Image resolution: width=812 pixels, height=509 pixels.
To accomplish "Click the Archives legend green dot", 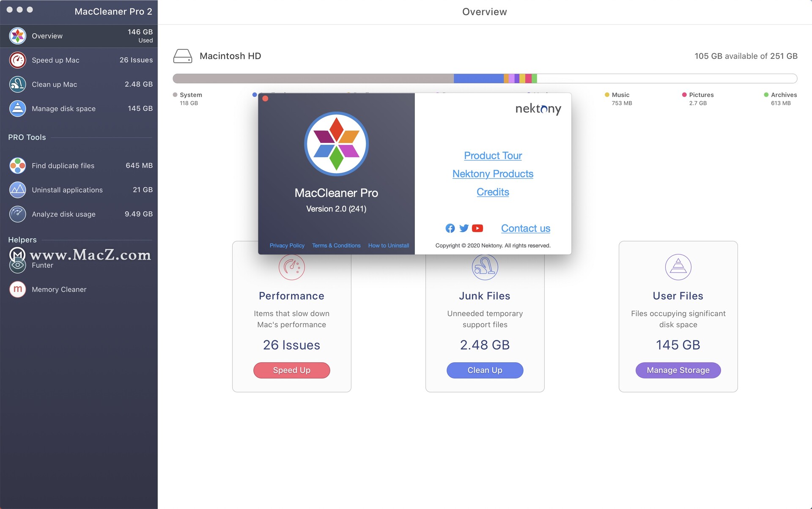I will click(766, 95).
